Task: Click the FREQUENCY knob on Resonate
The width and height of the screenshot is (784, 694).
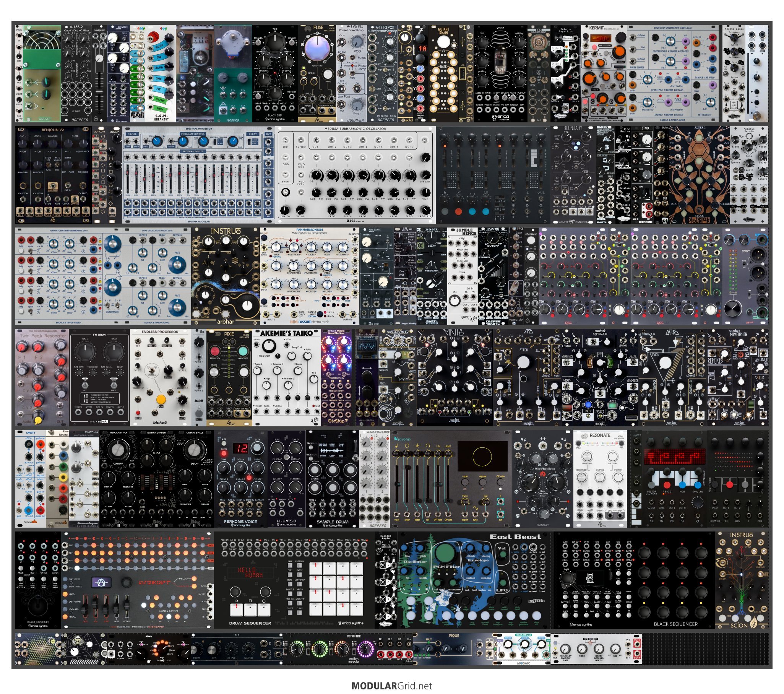Action: 587,456
